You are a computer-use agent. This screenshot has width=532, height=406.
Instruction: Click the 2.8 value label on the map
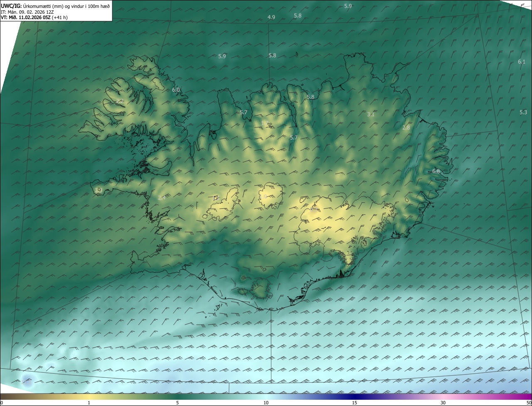tap(406, 128)
